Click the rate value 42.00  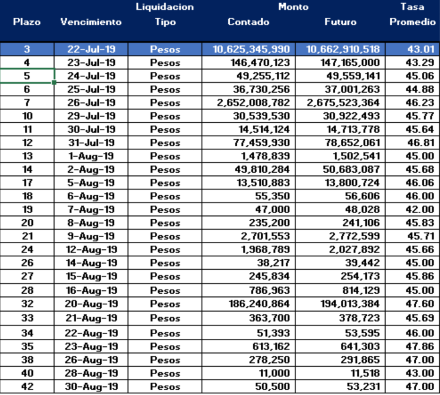413,209
